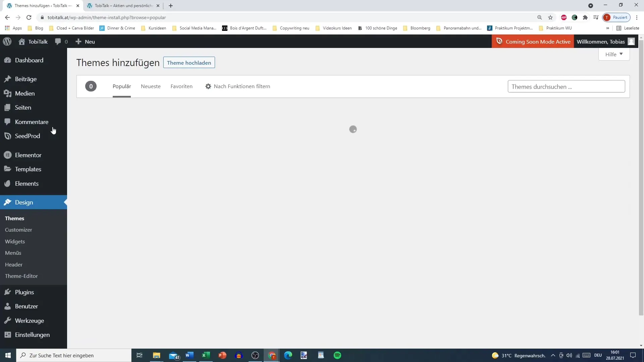Viewport: 644px width, 362px height.
Task: Click the WordPress dashboard home icon
Action: coord(21,41)
